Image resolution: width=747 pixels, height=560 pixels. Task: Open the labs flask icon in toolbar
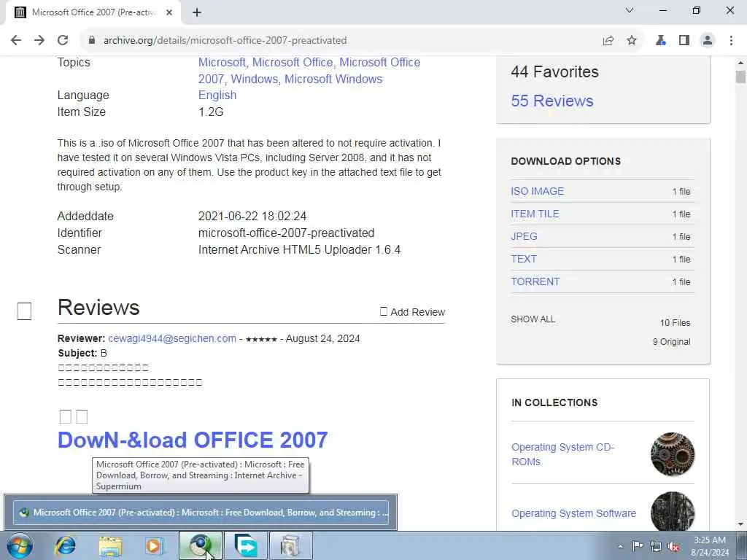pyautogui.click(x=661, y=41)
